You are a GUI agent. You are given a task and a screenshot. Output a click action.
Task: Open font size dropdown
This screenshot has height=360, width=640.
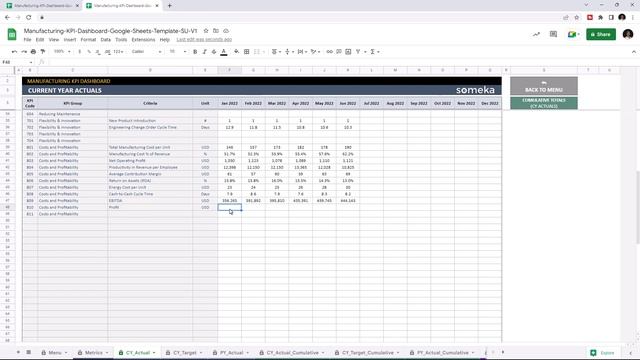pyautogui.click(x=178, y=52)
